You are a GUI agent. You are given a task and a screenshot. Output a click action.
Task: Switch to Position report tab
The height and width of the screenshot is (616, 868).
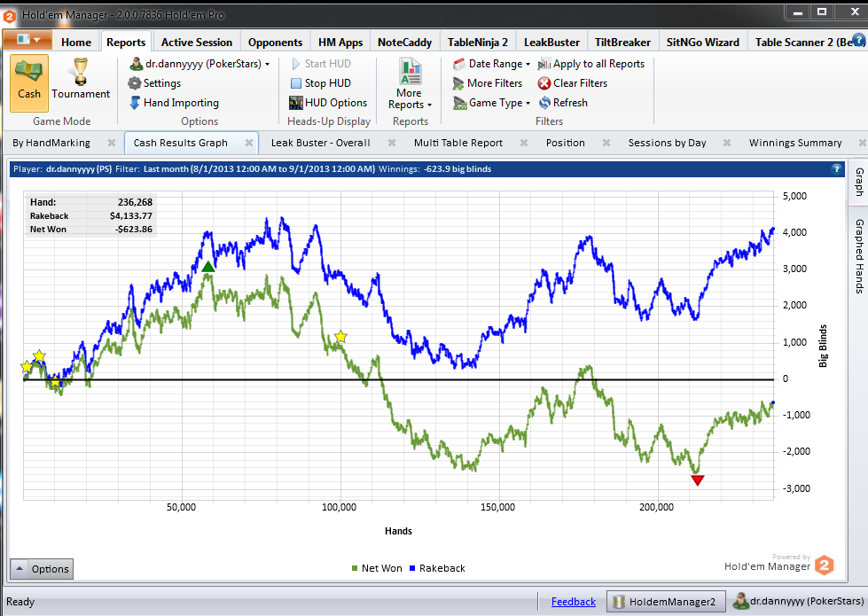(565, 143)
